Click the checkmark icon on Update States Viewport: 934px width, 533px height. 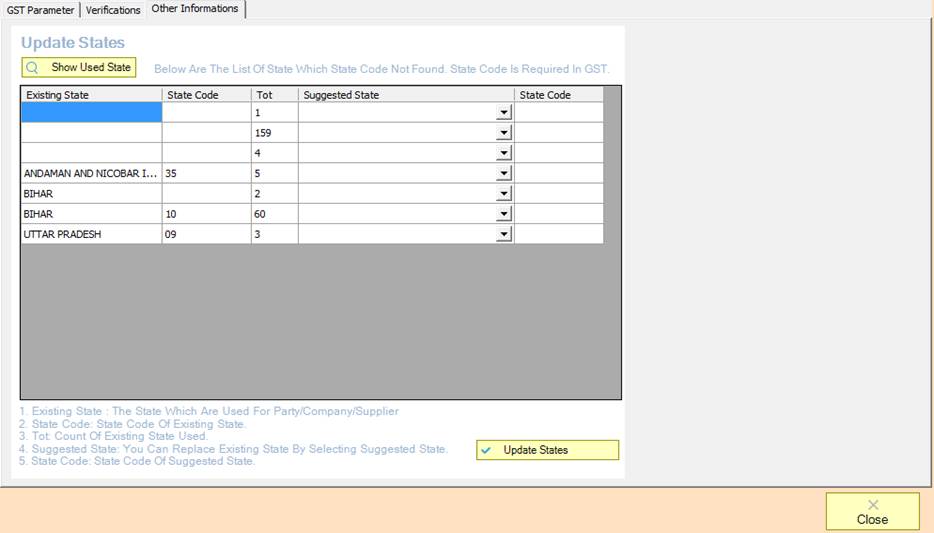[486, 450]
